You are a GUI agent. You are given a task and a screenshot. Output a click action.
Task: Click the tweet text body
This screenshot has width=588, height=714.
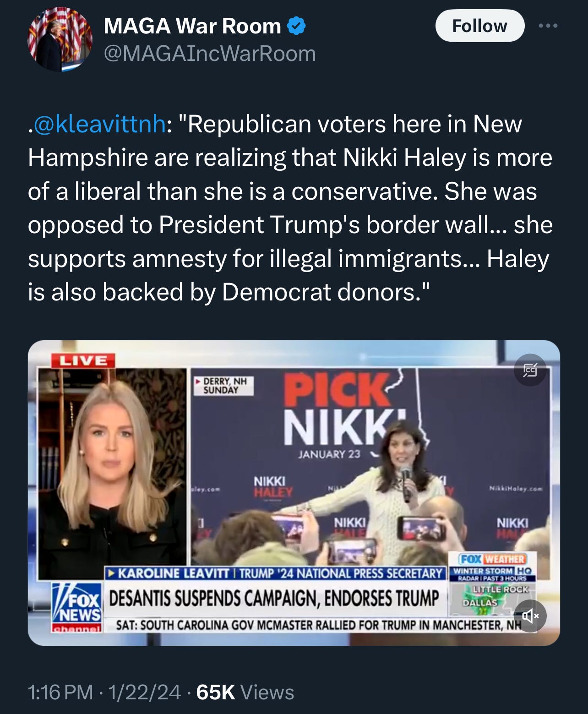290,208
